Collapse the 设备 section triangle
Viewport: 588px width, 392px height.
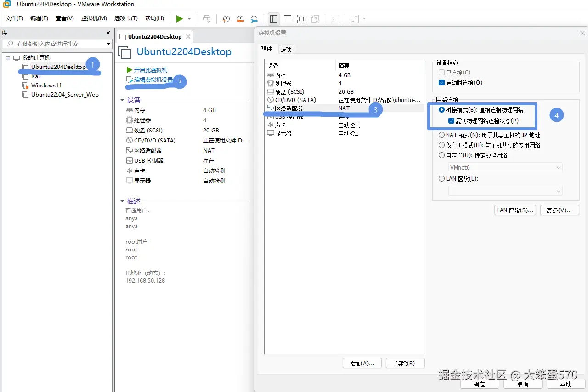(x=122, y=100)
